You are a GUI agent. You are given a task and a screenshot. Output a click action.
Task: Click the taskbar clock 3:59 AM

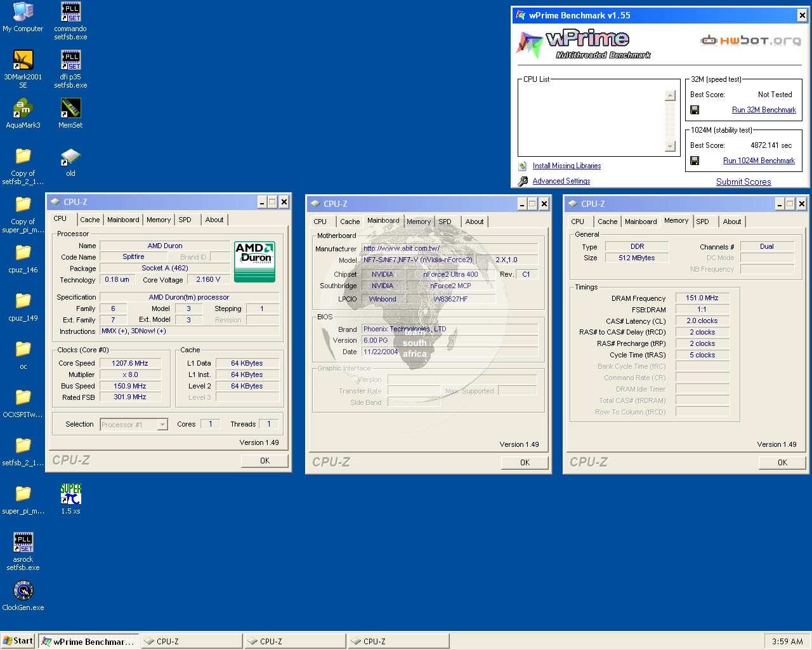(x=787, y=642)
